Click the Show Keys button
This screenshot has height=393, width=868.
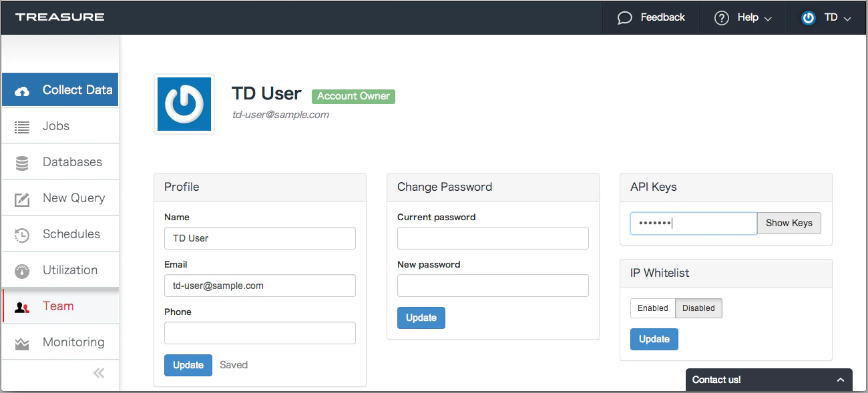point(789,224)
